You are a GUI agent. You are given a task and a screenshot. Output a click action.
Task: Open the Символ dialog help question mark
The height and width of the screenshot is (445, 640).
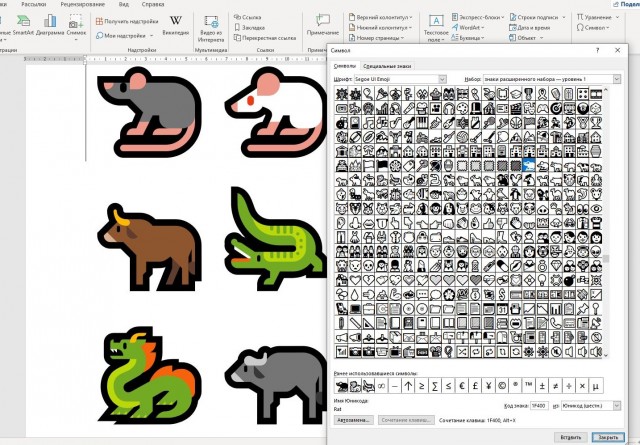point(598,50)
